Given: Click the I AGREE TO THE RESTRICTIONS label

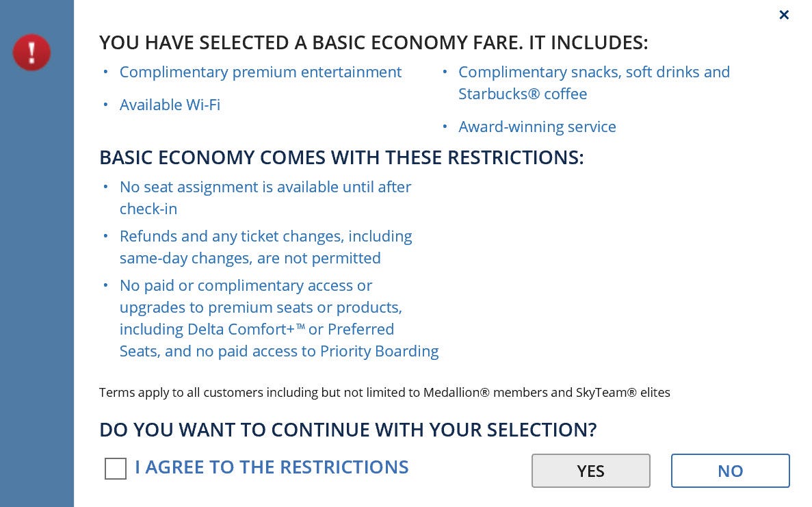Looking at the screenshot, I should click(272, 467).
